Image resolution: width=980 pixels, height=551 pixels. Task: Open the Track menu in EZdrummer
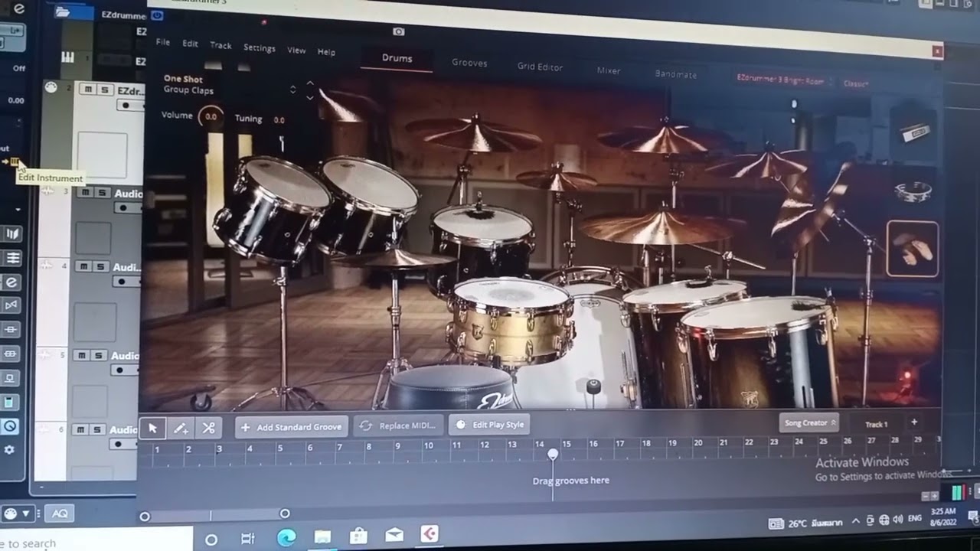pos(220,45)
